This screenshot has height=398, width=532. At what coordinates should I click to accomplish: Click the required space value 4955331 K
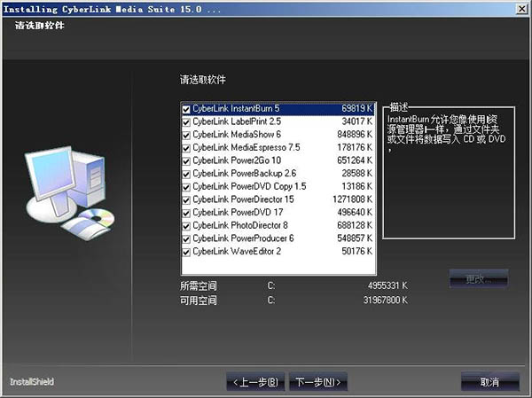tap(387, 285)
